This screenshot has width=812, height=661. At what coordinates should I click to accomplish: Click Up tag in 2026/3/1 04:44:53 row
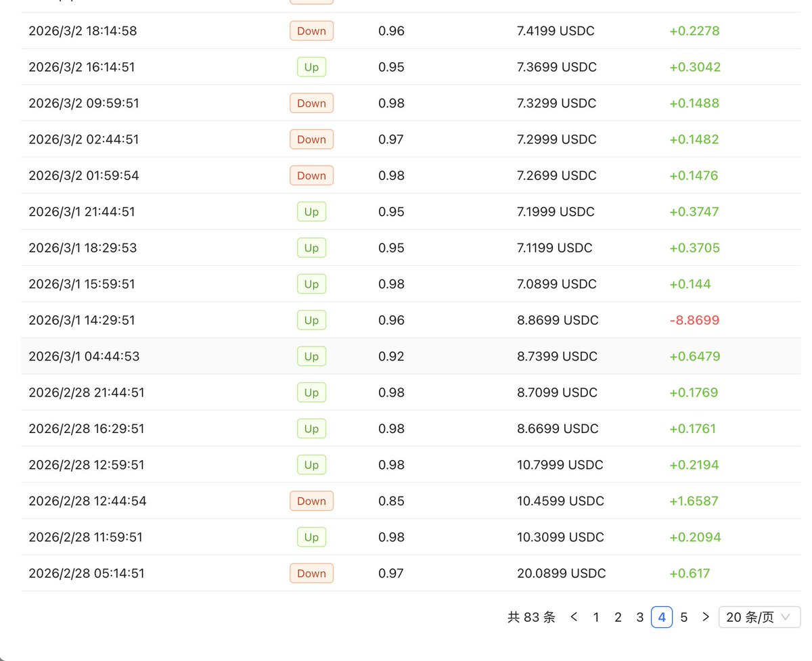(x=311, y=356)
